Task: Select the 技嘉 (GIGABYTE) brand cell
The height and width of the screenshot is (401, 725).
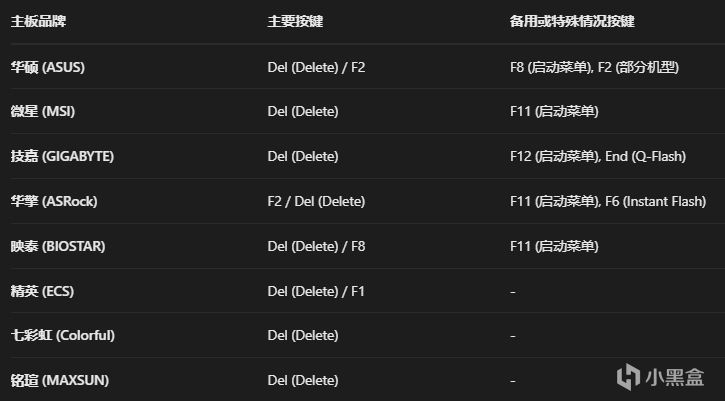Action: 62,157
